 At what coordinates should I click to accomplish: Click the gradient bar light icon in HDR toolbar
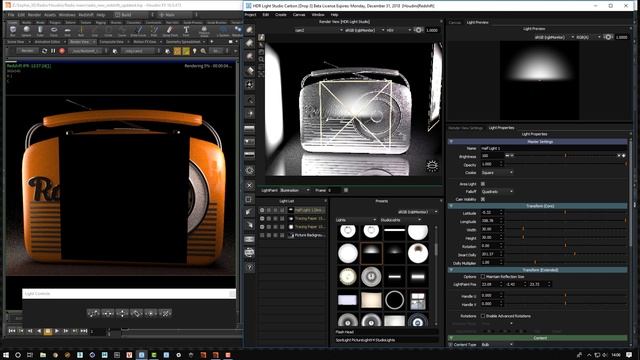(x=249, y=128)
